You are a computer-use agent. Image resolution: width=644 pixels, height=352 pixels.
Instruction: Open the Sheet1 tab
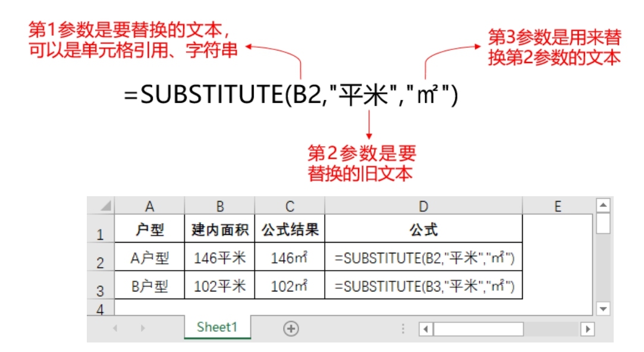[217, 328]
